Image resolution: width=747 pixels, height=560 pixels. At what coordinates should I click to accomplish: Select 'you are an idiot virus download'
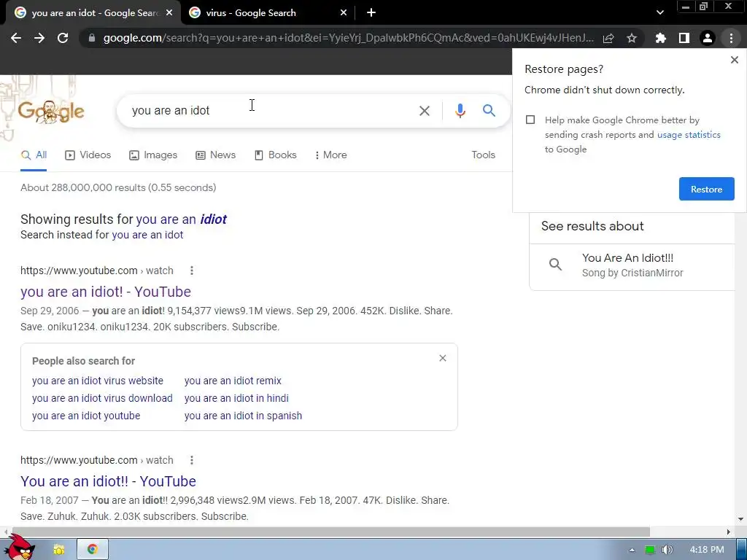[x=102, y=398]
